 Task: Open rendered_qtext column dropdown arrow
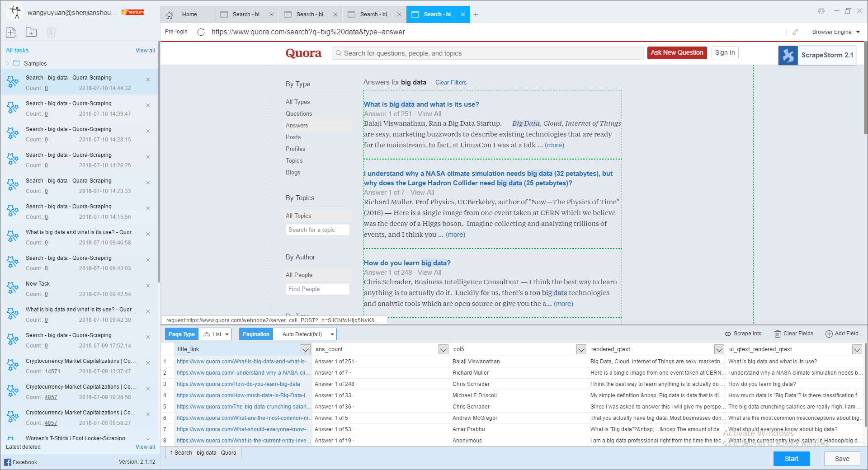(719, 349)
